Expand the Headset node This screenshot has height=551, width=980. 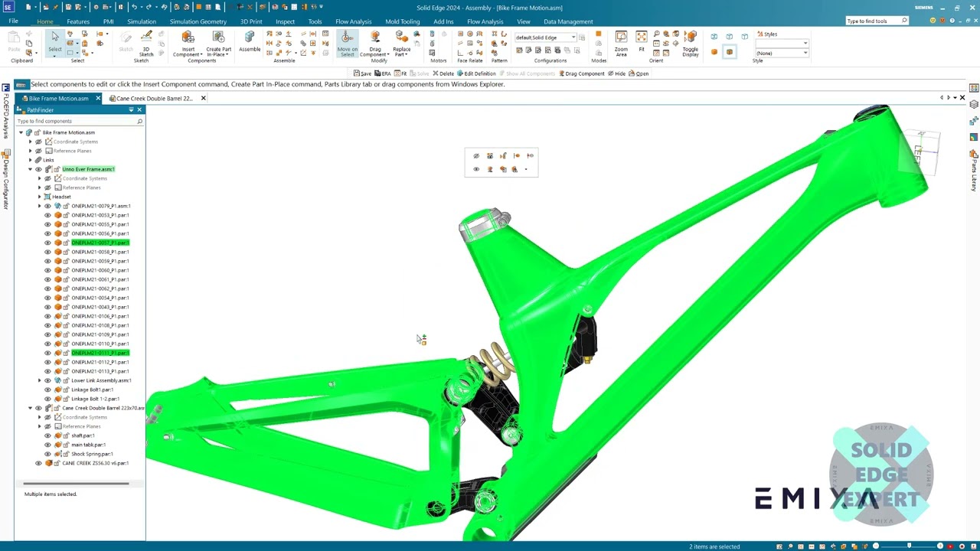(39, 197)
